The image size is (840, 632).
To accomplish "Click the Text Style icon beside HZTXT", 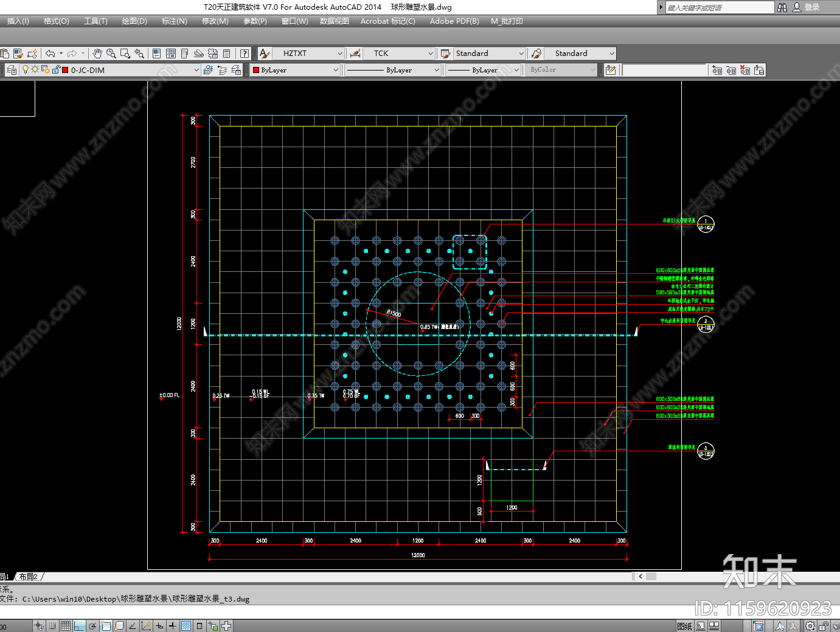I will point(265,54).
